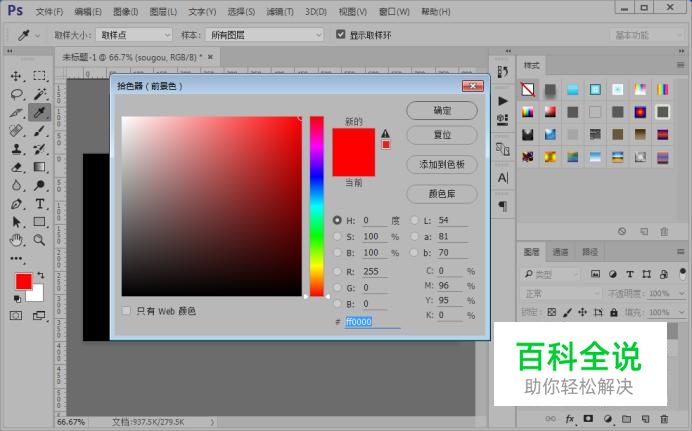This screenshot has height=431, width=692.
Task: Click delete layer trash icon
Action: 664,419
